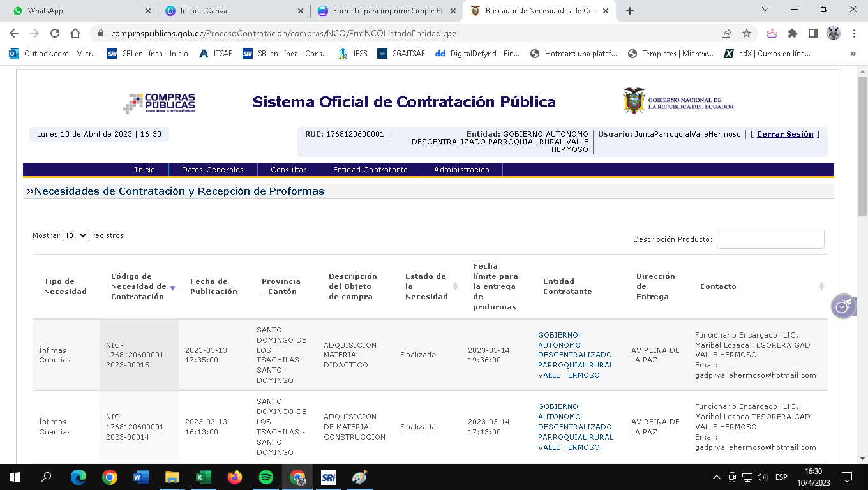Click the Descripción Producto search field
This screenshot has width=868, height=490.
coord(770,239)
